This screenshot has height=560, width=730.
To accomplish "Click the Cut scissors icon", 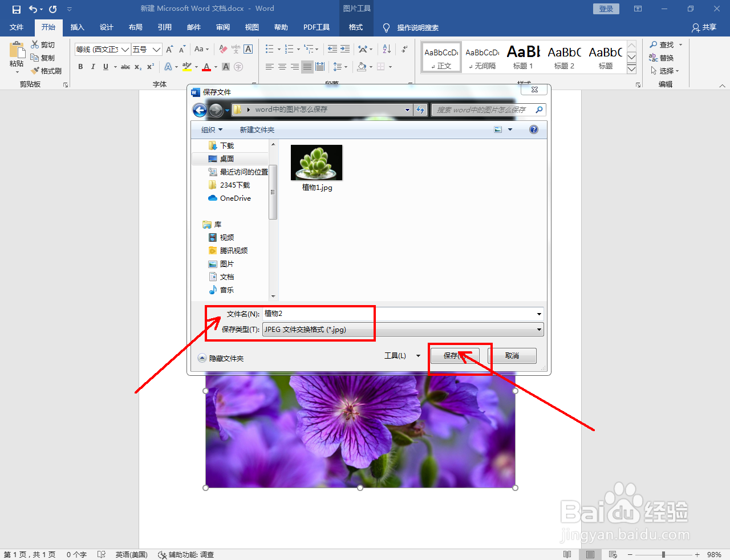I will click(x=35, y=44).
